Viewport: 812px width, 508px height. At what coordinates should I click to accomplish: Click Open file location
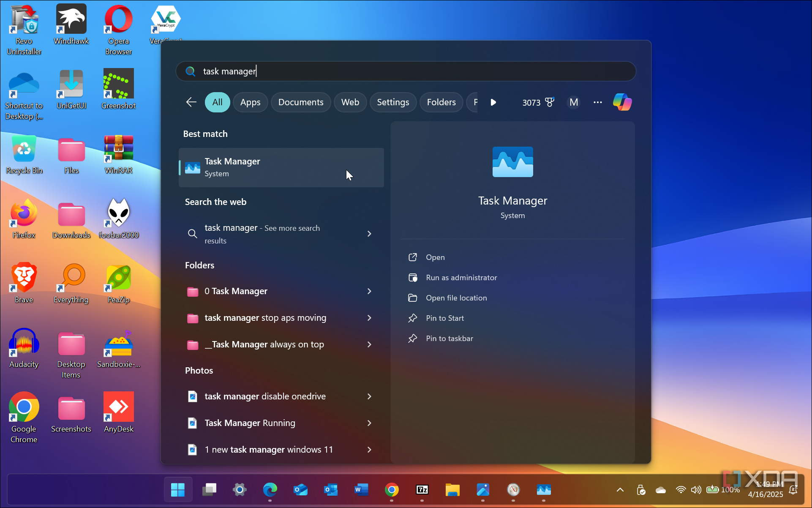tap(456, 298)
